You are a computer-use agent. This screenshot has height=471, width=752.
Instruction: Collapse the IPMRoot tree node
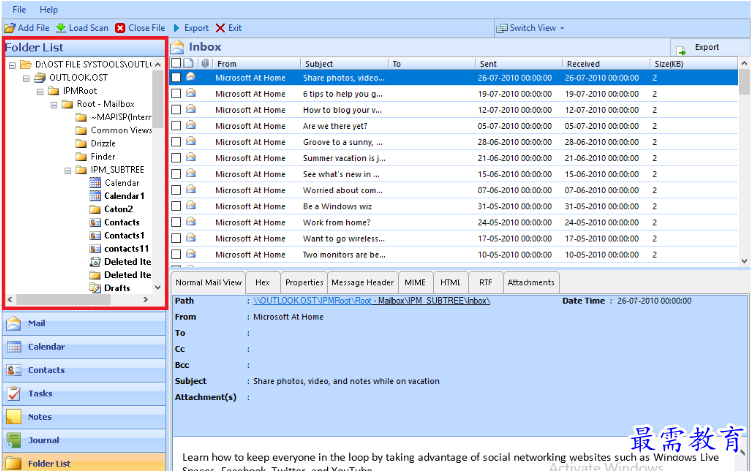tap(40, 91)
